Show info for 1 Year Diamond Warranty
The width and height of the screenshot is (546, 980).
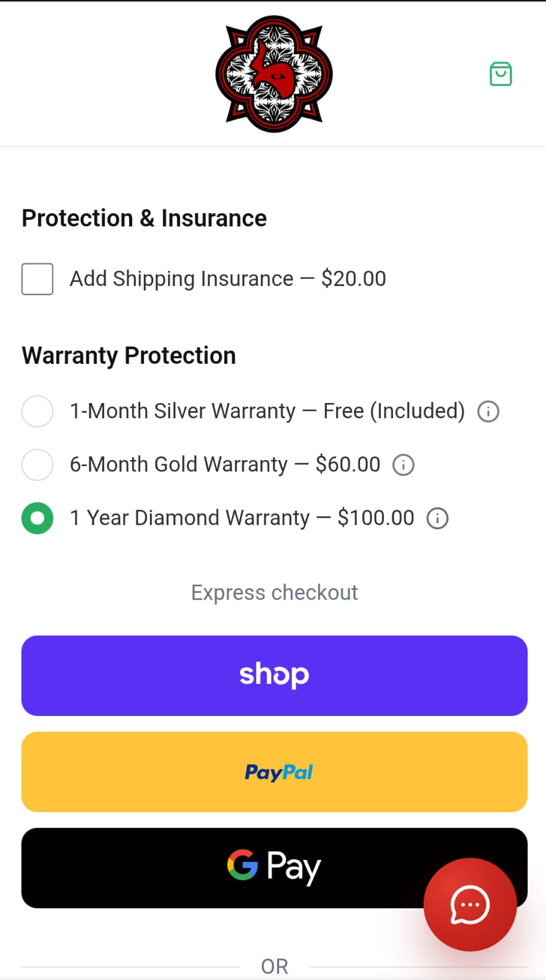click(437, 518)
